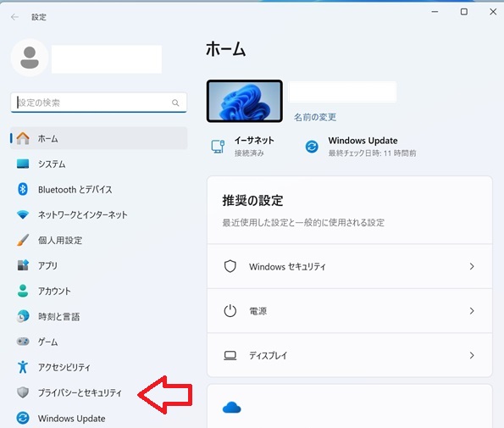This screenshot has height=428, width=504.
Task: Click the search magnifier icon
Action: [175, 103]
